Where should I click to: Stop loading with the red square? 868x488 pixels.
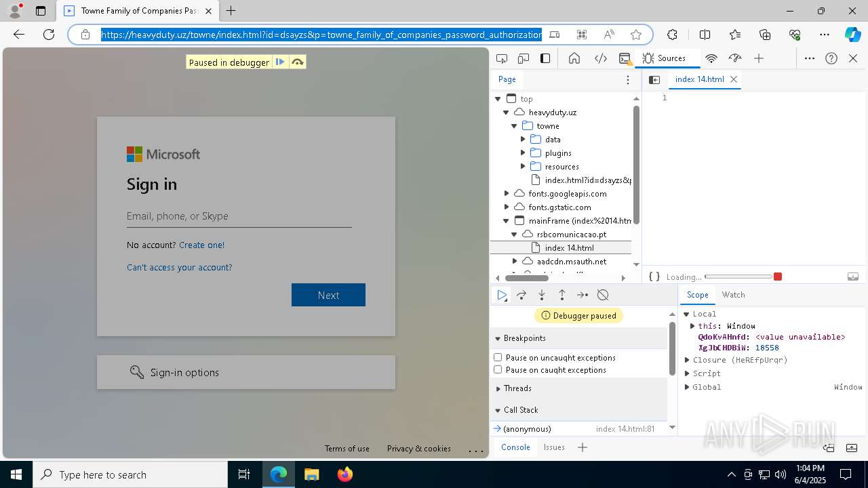778,277
